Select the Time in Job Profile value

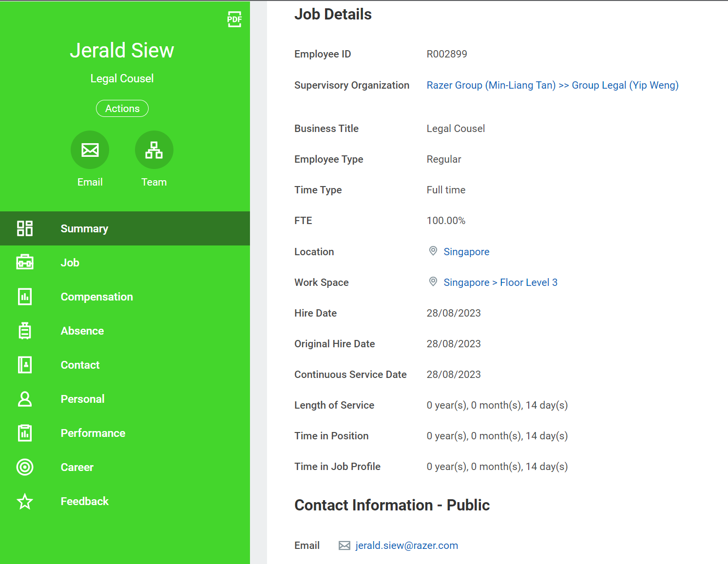tap(497, 467)
